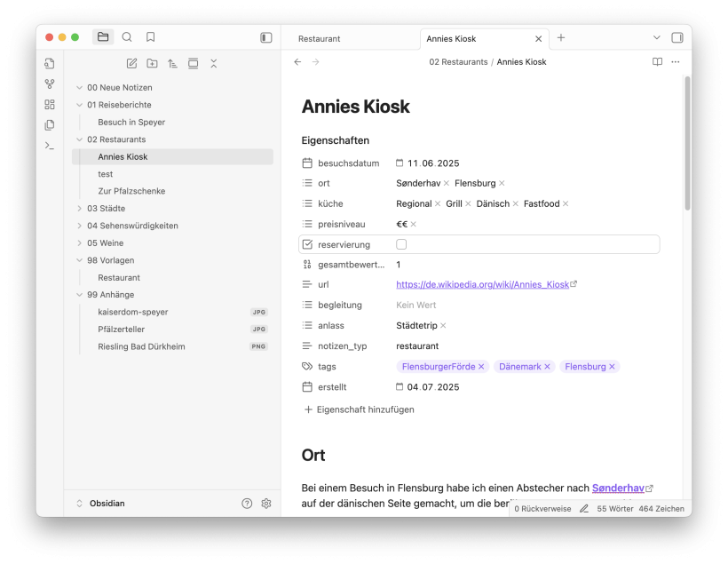The width and height of the screenshot is (728, 564).
Task: Create a new folder in the file explorer
Action: coord(152,64)
